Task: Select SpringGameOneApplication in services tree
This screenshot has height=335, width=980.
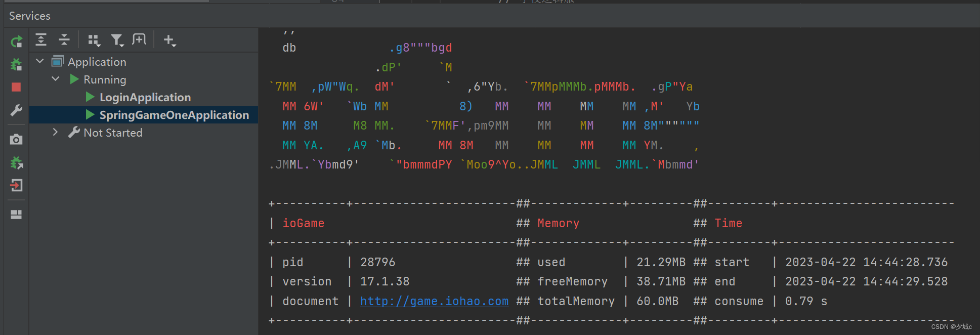Action: [x=144, y=115]
